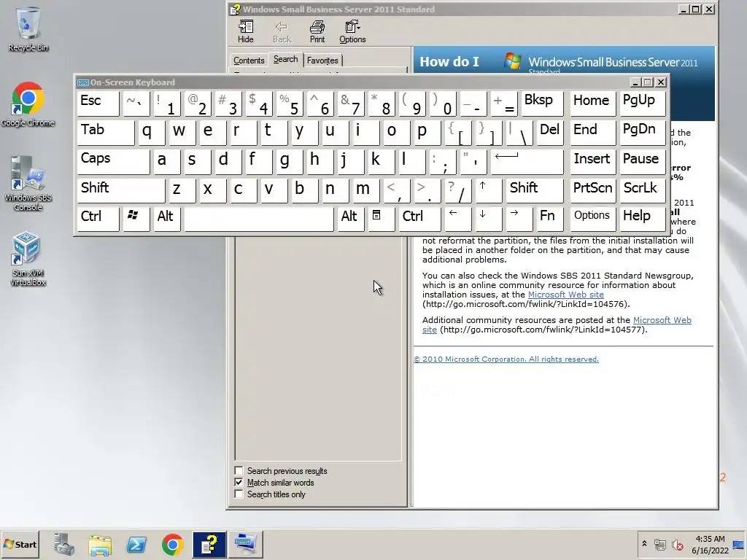Launch PowerShell from the taskbar
The height and width of the screenshot is (560, 747).
pos(136,544)
